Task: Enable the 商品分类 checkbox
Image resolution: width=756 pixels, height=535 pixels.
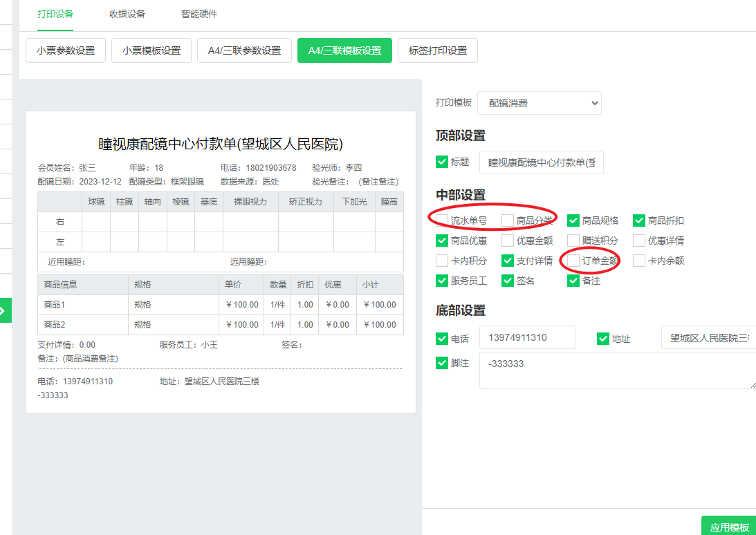Action: pyautogui.click(x=508, y=220)
